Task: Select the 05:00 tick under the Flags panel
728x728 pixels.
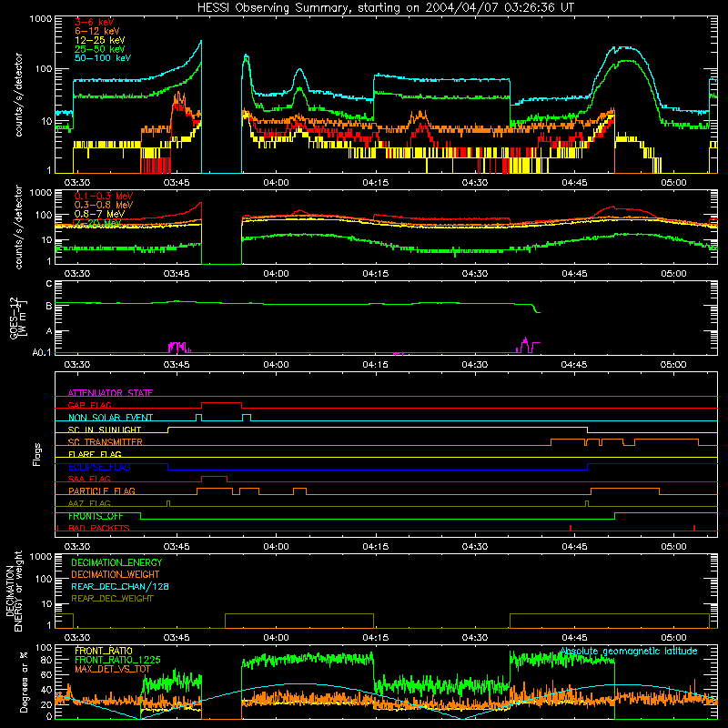Action: pos(673,547)
